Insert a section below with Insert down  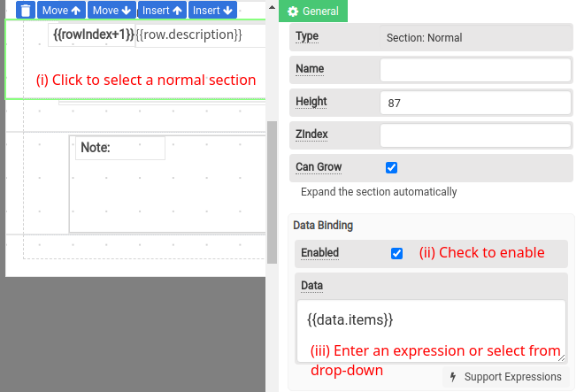[212, 10]
